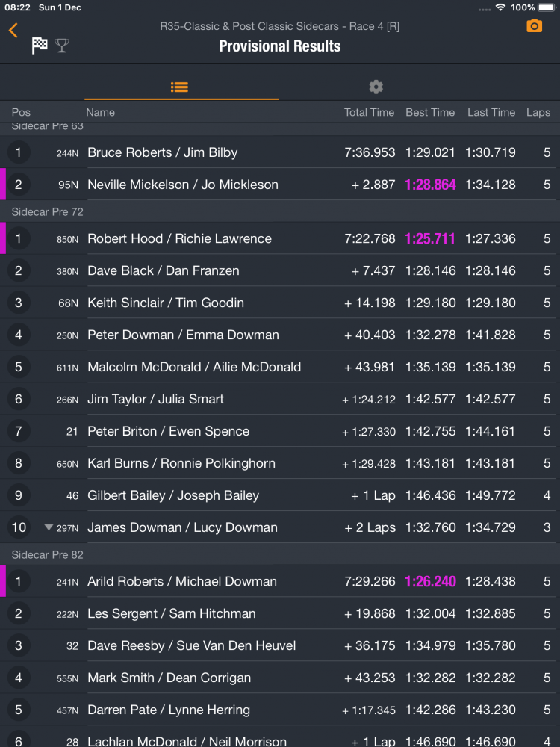
Task: Sort by the Total Time column header
Action: [369, 112]
